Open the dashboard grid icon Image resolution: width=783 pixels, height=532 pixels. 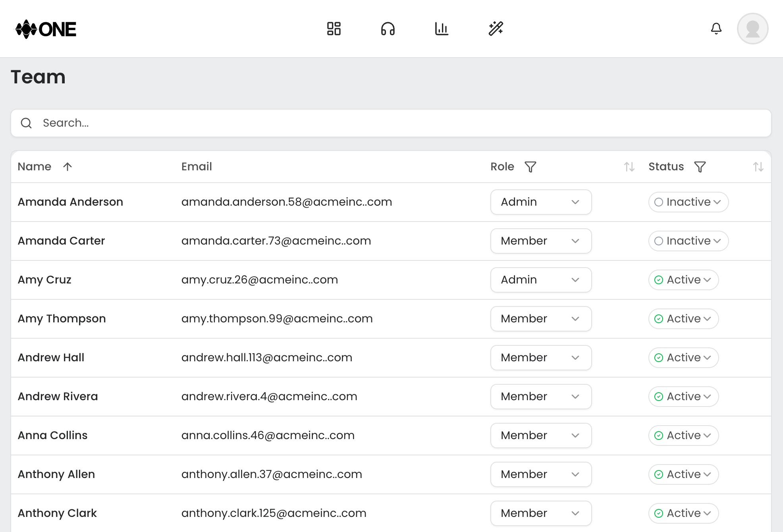coord(334,29)
